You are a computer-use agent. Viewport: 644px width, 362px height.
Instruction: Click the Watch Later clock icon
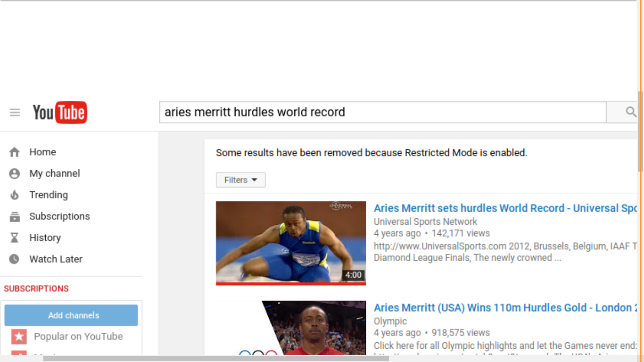tap(15, 259)
